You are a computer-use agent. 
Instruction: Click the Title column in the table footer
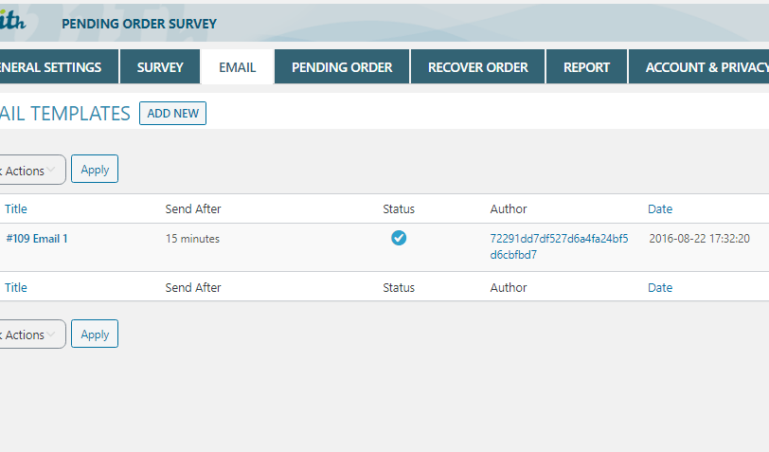(x=16, y=288)
